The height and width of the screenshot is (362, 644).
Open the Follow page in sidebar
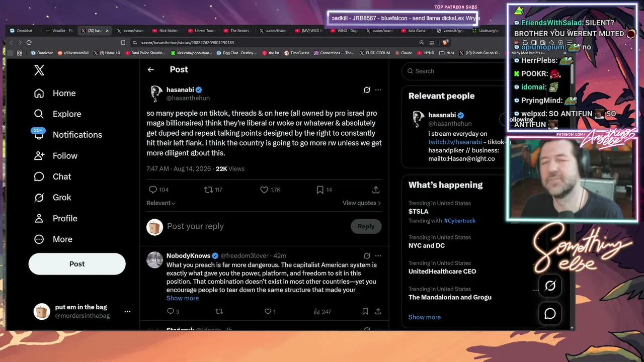[x=55, y=156]
